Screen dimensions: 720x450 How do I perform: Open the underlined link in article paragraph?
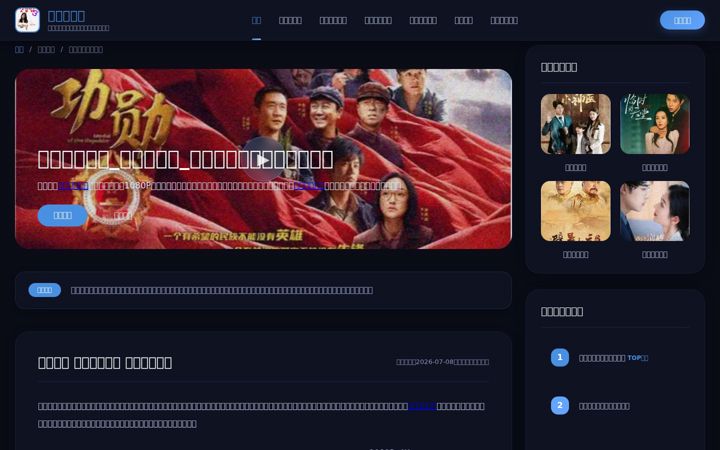tap(422, 406)
